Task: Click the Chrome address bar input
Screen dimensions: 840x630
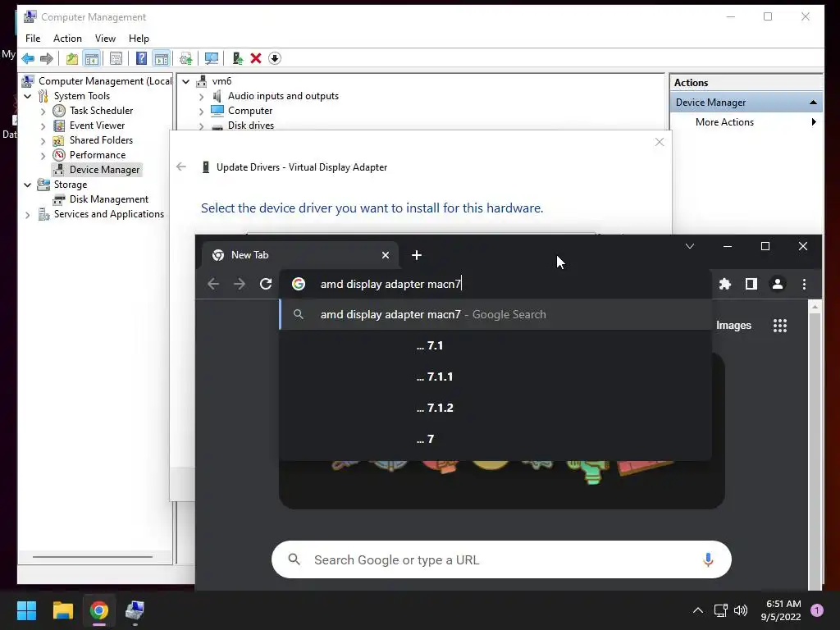Action: pos(496,284)
